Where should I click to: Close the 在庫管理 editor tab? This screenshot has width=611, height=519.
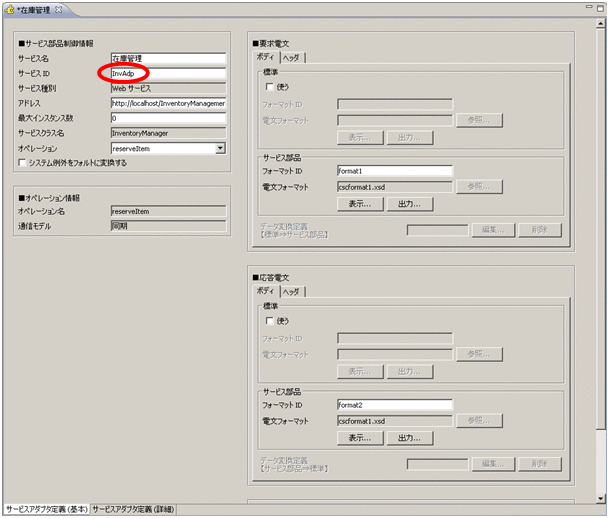[x=58, y=10]
